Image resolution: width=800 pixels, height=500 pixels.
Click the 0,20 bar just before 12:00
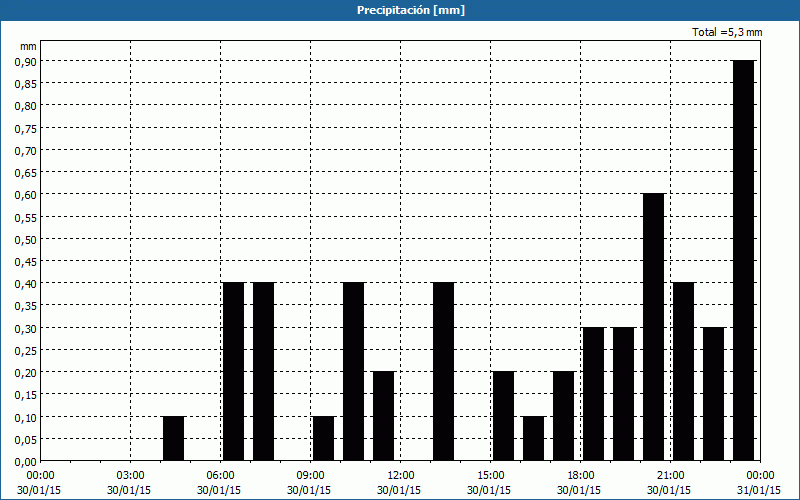384,416
